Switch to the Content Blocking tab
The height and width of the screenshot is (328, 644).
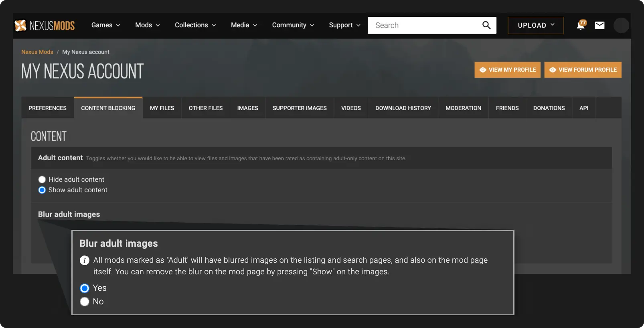[x=108, y=108]
